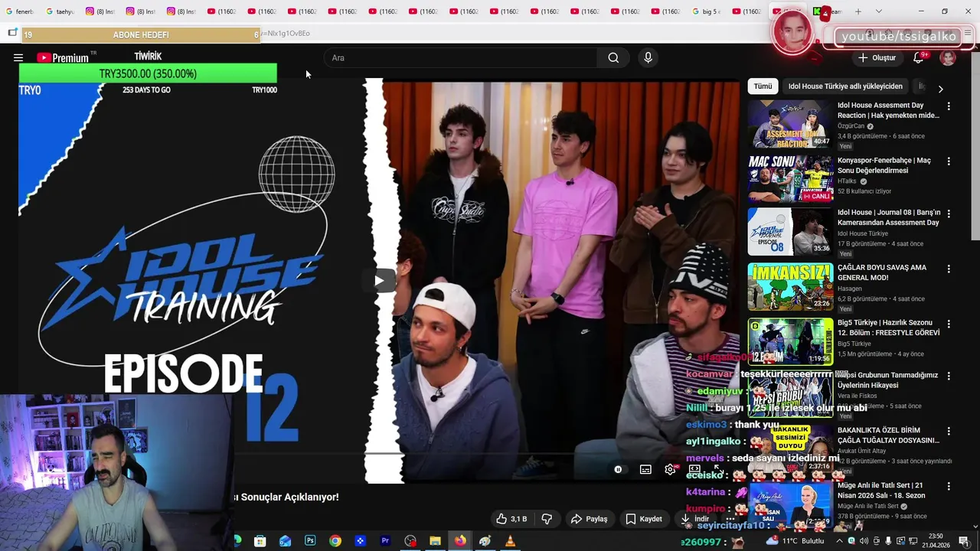Viewport: 980px width, 551px height.
Task: Show more filter chips with right arrow
Action: [x=940, y=89]
